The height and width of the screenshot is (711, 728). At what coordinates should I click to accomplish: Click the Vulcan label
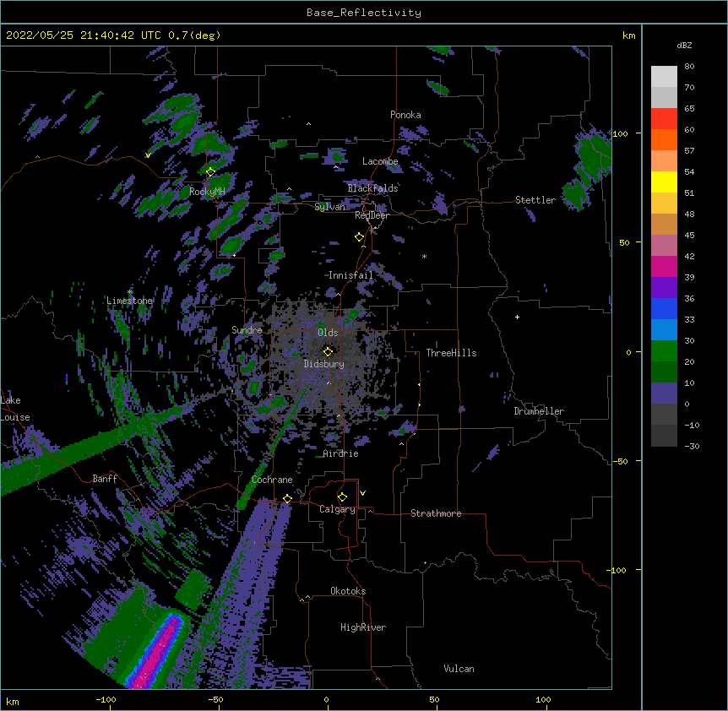[x=459, y=669]
